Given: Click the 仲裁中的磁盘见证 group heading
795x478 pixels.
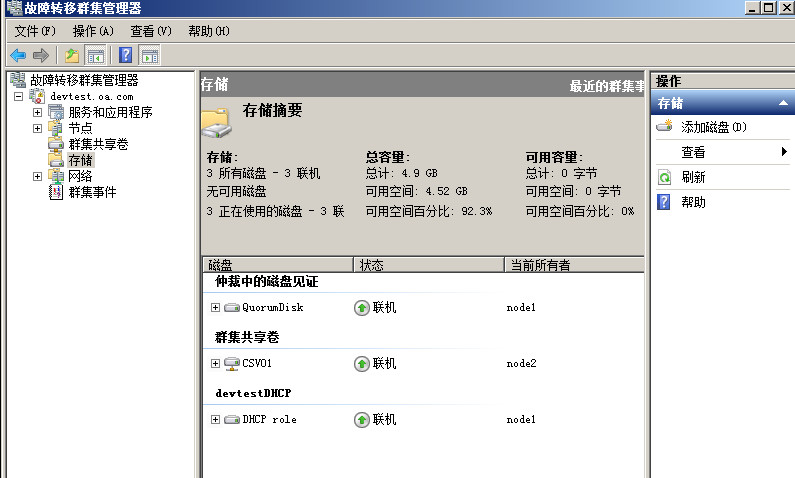Looking at the screenshot, I should [x=267, y=281].
